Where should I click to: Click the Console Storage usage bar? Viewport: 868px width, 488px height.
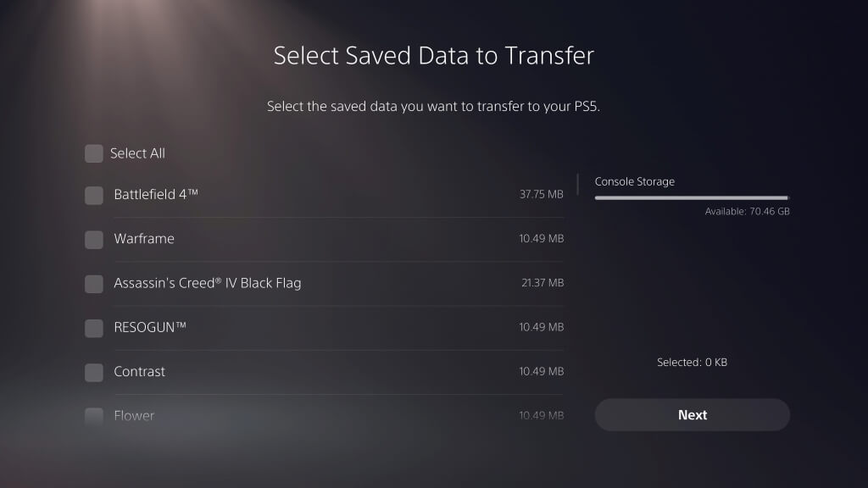[x=692, y=197]
